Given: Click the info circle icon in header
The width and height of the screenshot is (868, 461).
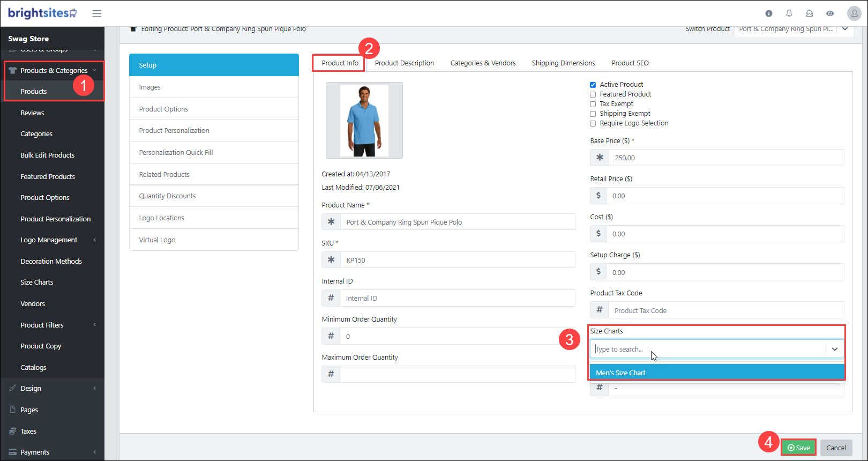Looking at the screenshot, I should click(x=769, y=13).
